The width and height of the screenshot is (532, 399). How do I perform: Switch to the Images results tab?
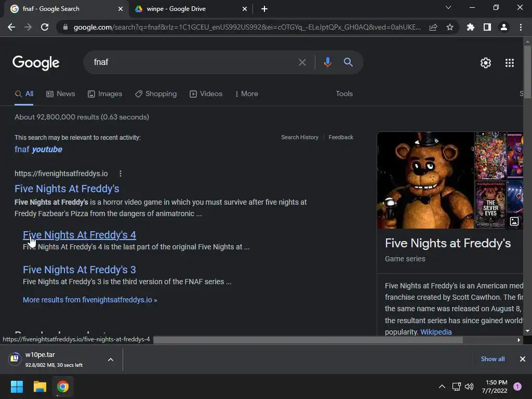[x=105, y=94]
